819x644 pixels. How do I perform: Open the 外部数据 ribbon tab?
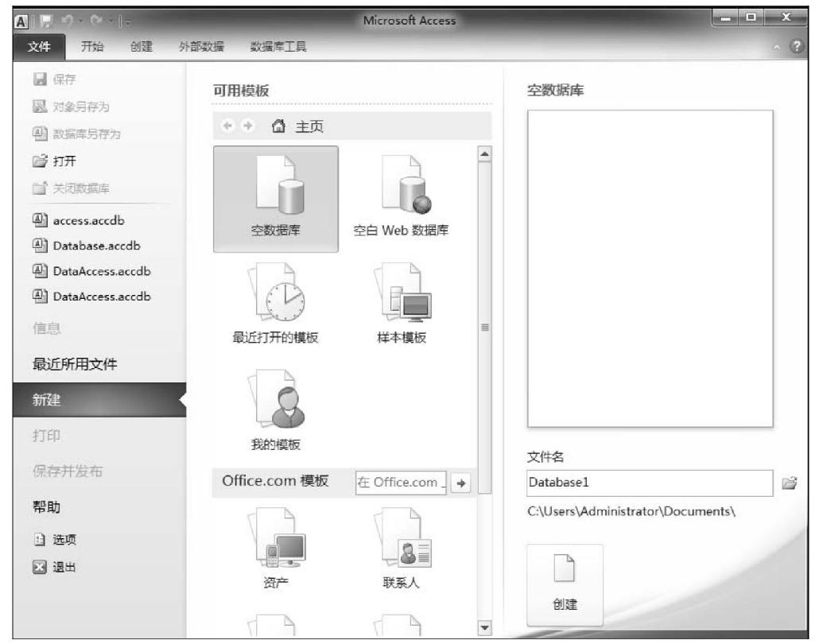click(x=201, y=46)
